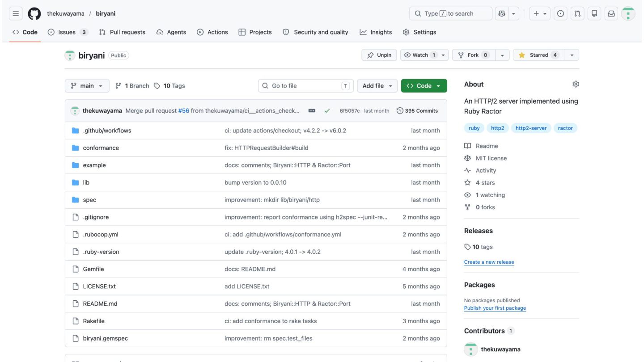View the 1 Branch link
The width and height of the screenshot is (644, 362).
coord(132,86)
